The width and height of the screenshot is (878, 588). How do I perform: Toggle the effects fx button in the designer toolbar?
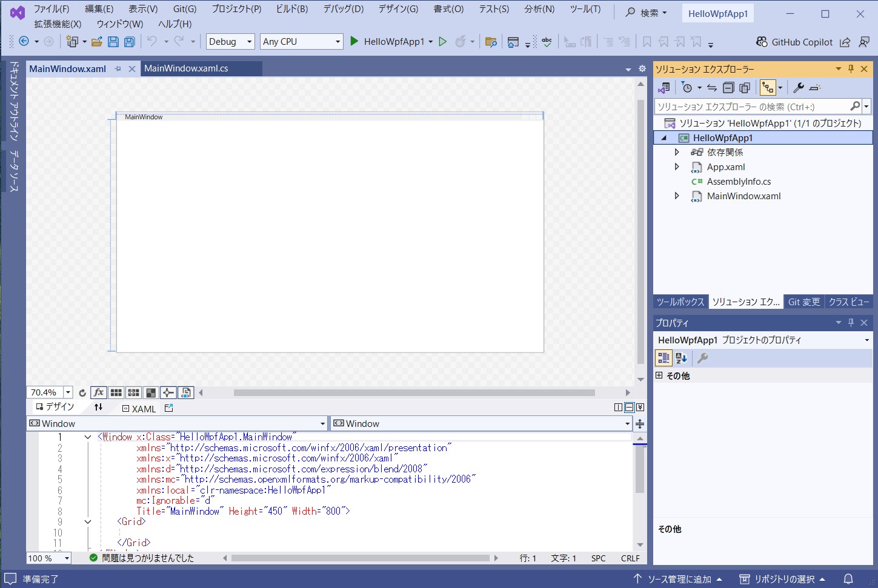click(x=98, y=392)
